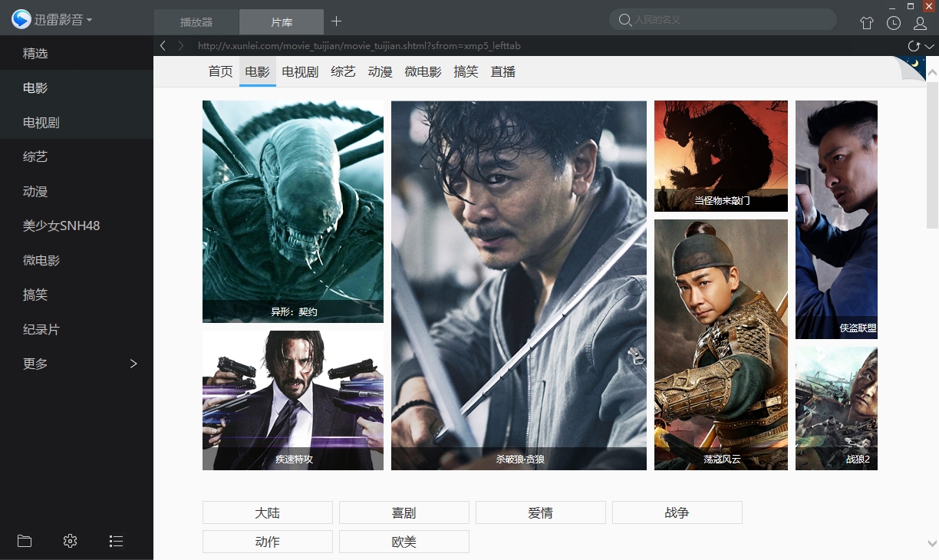Go back with the left arrow

(163, 46)
